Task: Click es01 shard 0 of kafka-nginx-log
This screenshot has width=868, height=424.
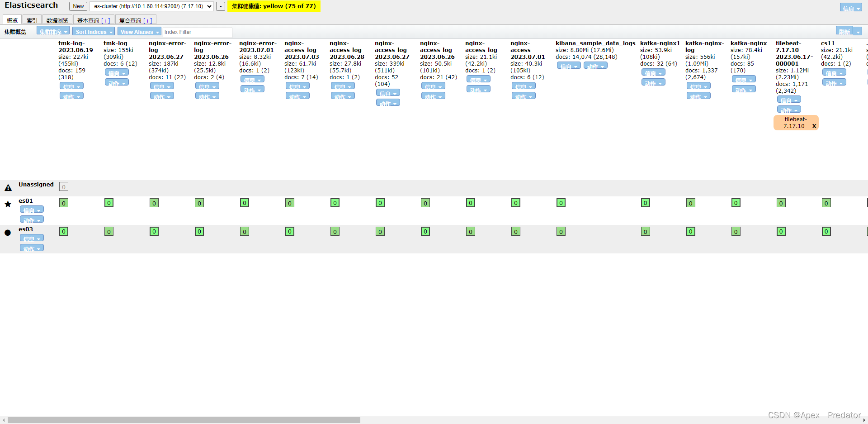Action: coord(691,203)
